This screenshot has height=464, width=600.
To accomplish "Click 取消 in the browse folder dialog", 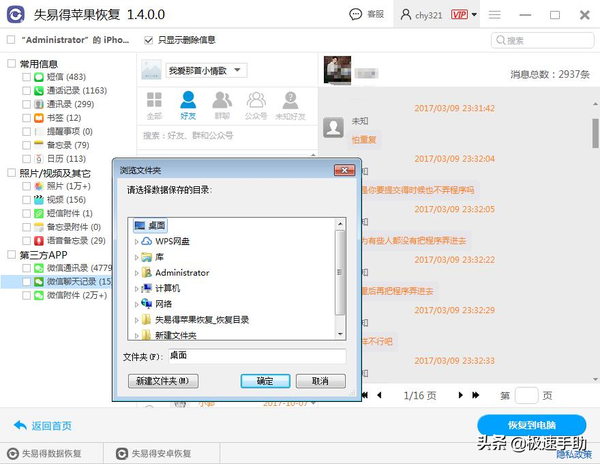I will tap(321, 381).
